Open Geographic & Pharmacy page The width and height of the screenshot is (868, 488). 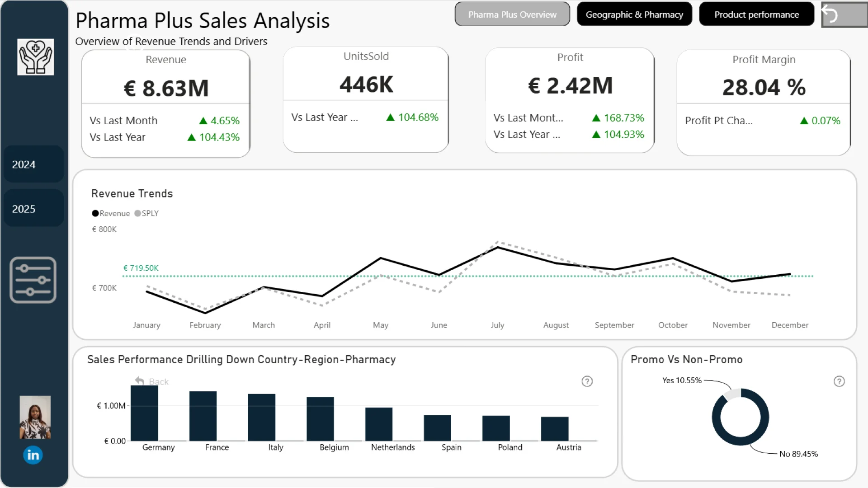tap(634, 14)
